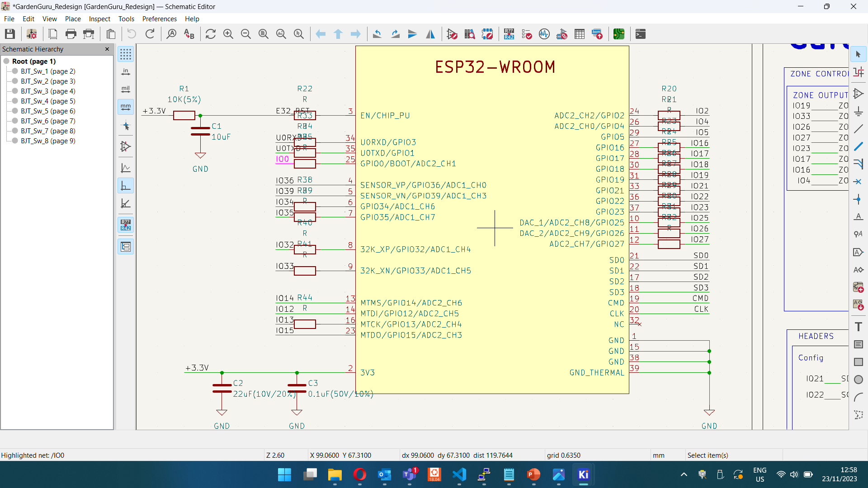This screenshot has height=488, width=868.
Task: Open Page Settings icon in toolbar
Action: (53, 34)
